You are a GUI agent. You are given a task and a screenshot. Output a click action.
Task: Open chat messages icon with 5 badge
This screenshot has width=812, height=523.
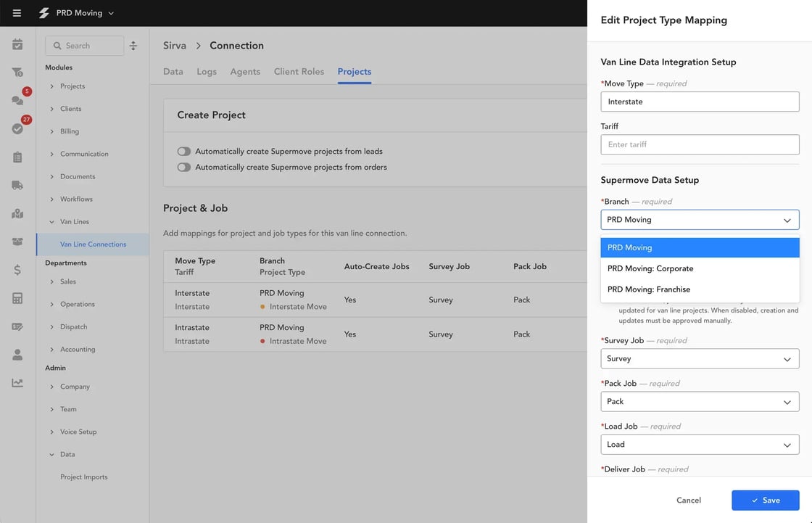pos(17,100)
